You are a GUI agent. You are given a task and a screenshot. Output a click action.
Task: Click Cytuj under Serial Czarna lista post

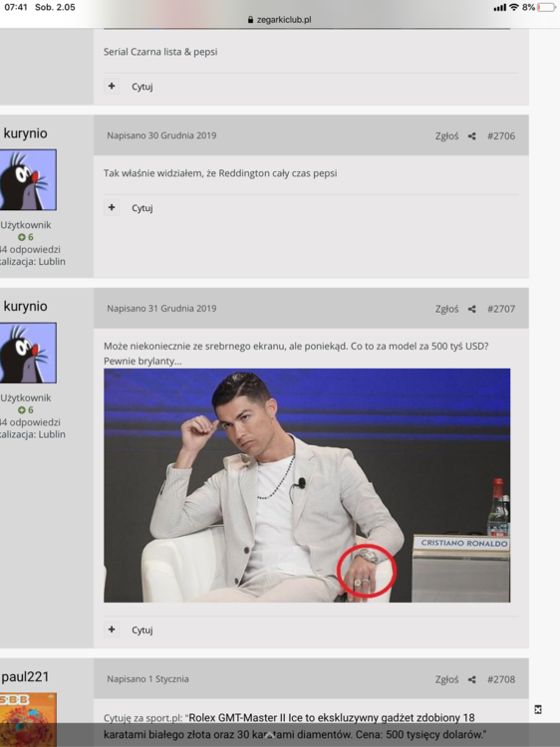[142, 87]
